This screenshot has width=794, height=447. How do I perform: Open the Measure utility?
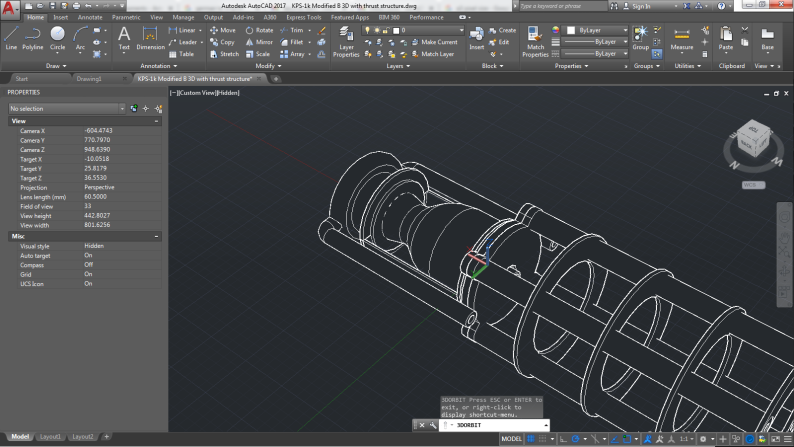click(682, 39)
